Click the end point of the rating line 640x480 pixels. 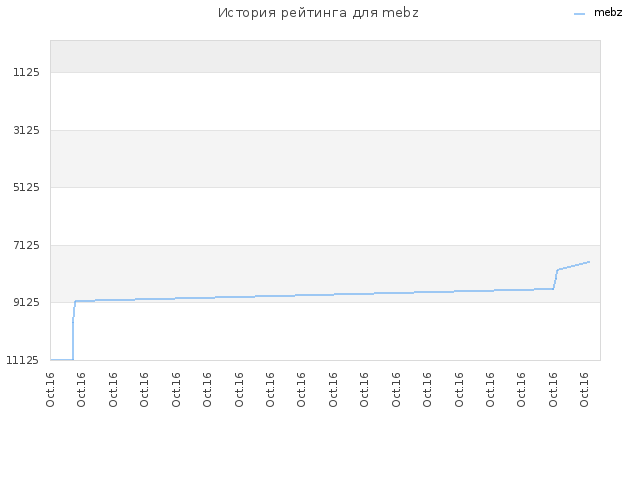589,262
